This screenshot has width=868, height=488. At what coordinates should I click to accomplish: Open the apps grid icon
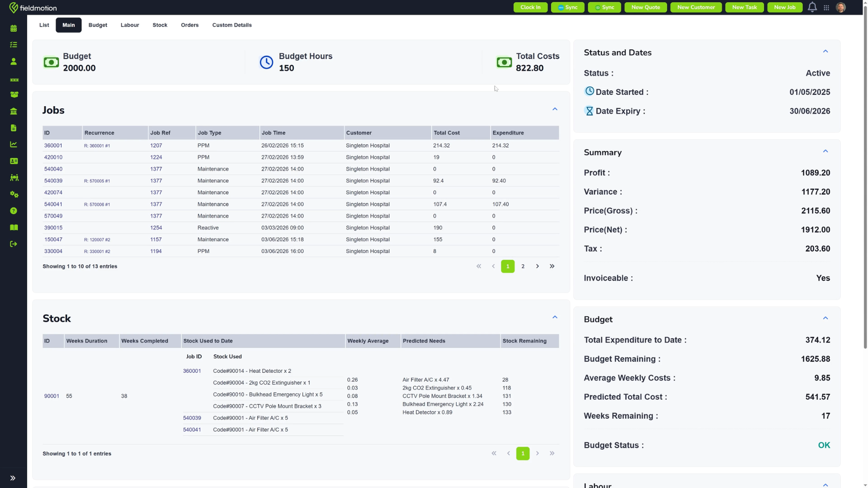pos(826,8)
